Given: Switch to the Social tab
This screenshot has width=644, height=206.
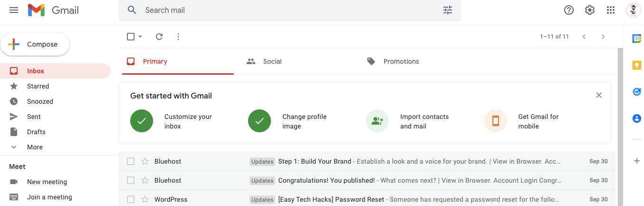Looking at the screenshot, I should click(x=272, y=61).
